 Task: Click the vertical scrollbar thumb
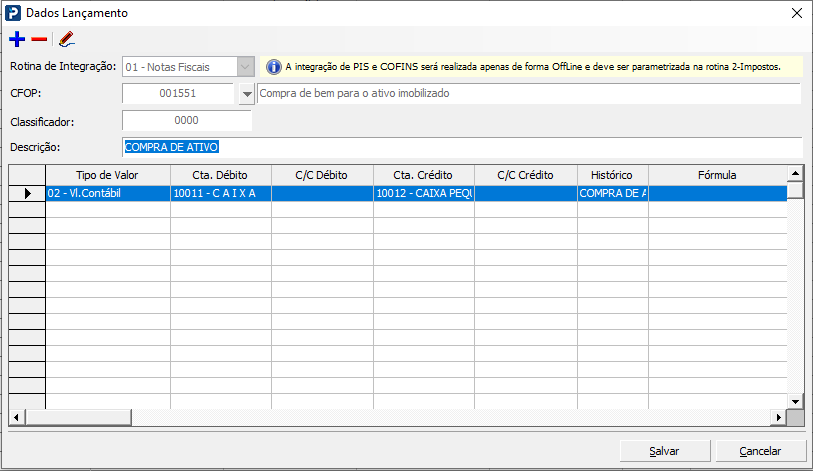pyautogui.click(x=795, y=189)
